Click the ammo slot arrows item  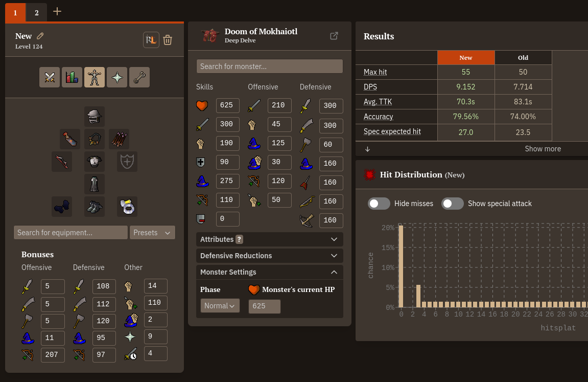[x=119, y=139]
